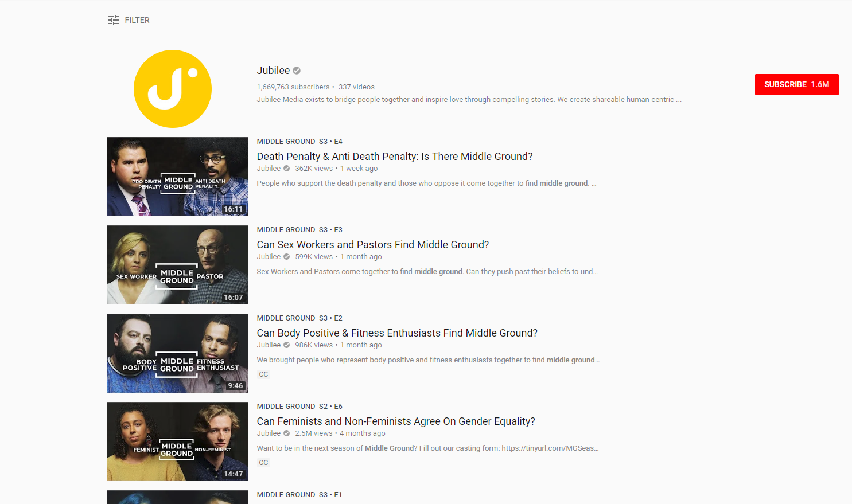Screen dimensions: 852x504
Task: Open the 'Can Sex Workers and Pastors Find Middle Ground?' title
Action: click(373, 245)
